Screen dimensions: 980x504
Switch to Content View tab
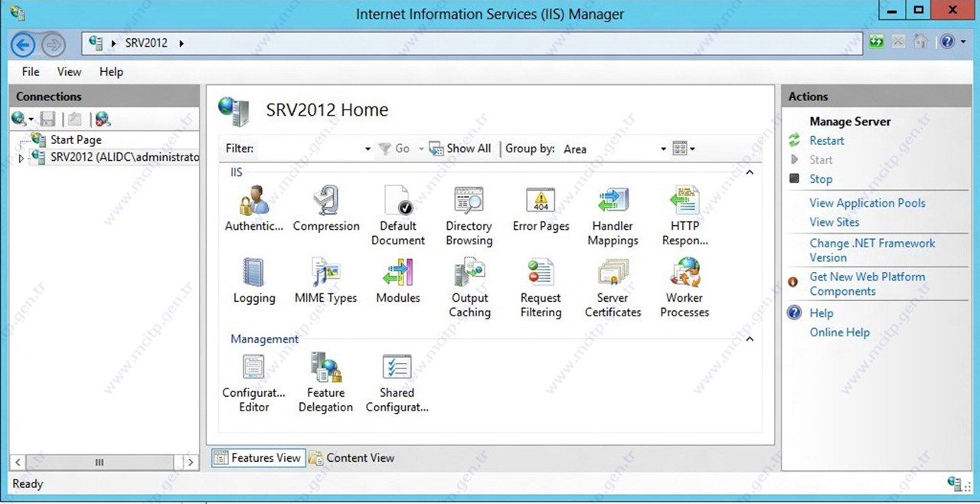click(352, 458)
